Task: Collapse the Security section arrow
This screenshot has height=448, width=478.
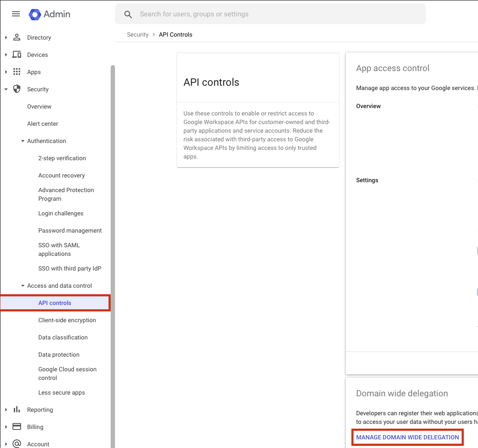Action: [6, 89]
